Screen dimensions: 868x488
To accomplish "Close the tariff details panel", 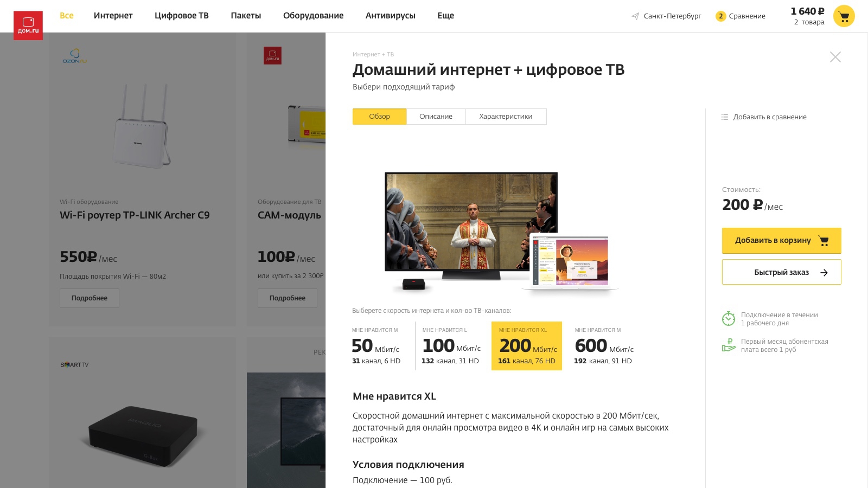I will coord(835,57).
